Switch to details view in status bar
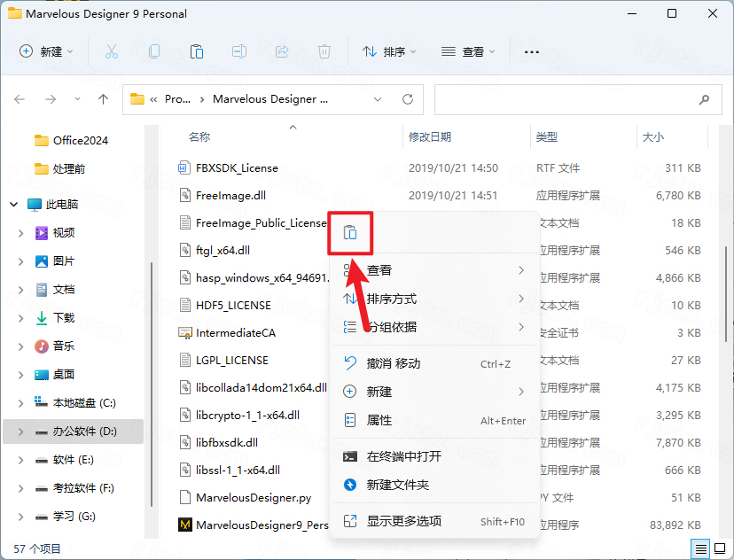Screen dimensions: 734x560 pos(701,548)
